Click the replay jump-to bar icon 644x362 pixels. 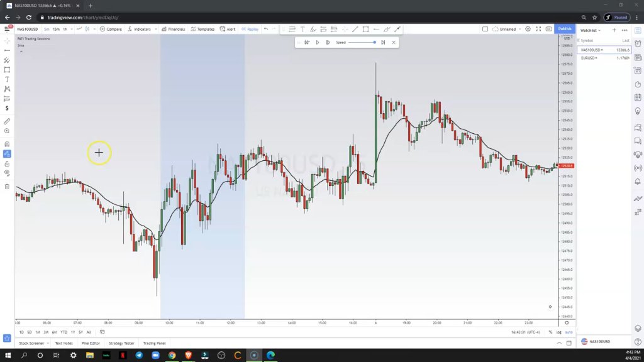(307, 42)
